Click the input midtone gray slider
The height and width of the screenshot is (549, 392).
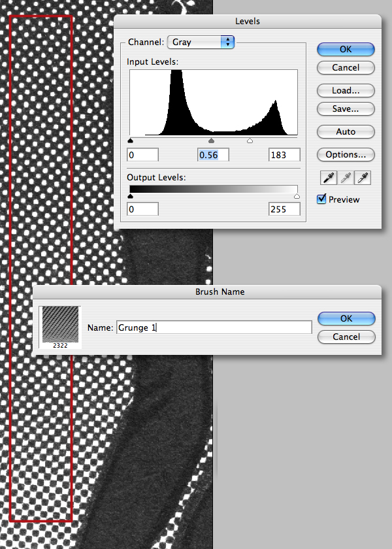[x=211, y=141]
